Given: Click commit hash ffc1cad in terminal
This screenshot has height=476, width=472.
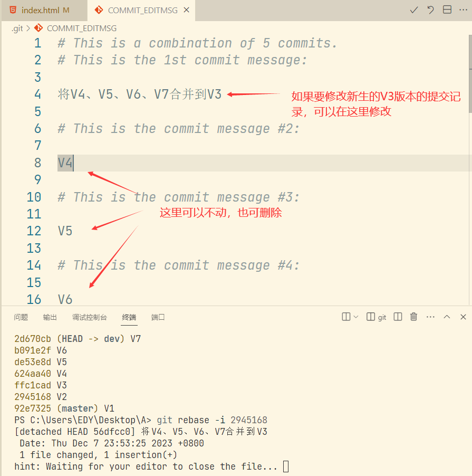Looking at the screenshot, I should coord(33,385).
